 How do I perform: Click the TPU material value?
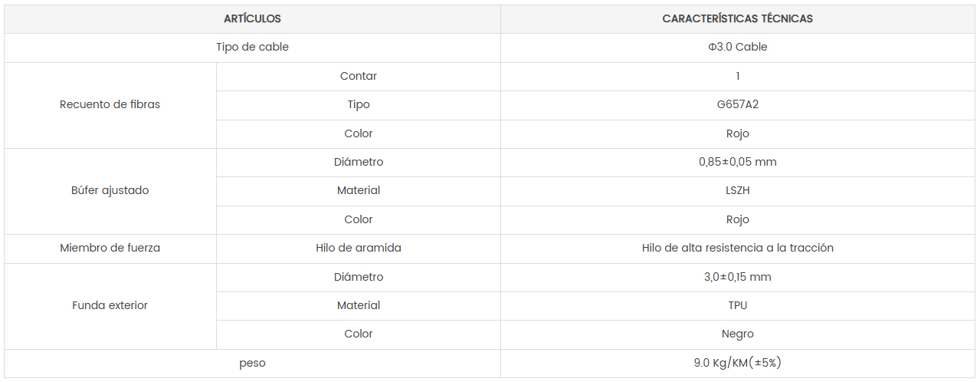pyautogui.click(x=738, y=305)
